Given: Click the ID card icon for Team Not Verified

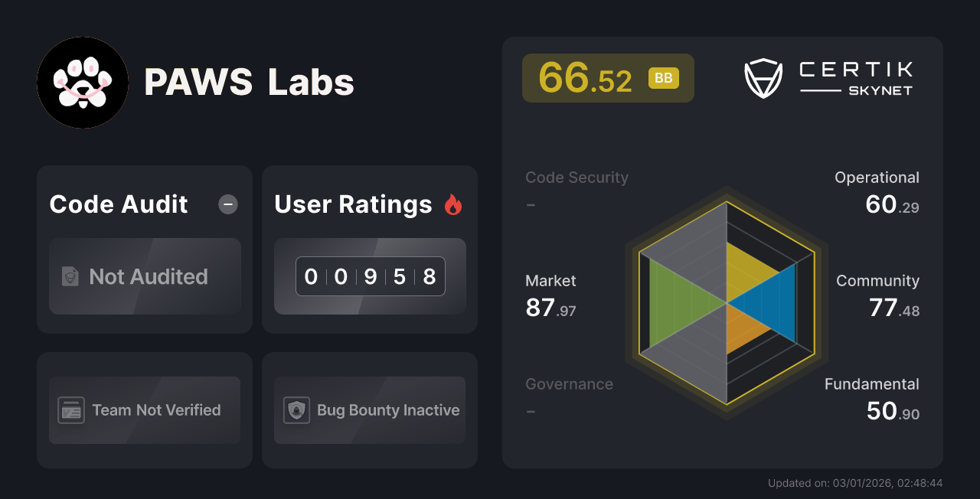Looking at the screenshot, I should click(x=70, y=410).
